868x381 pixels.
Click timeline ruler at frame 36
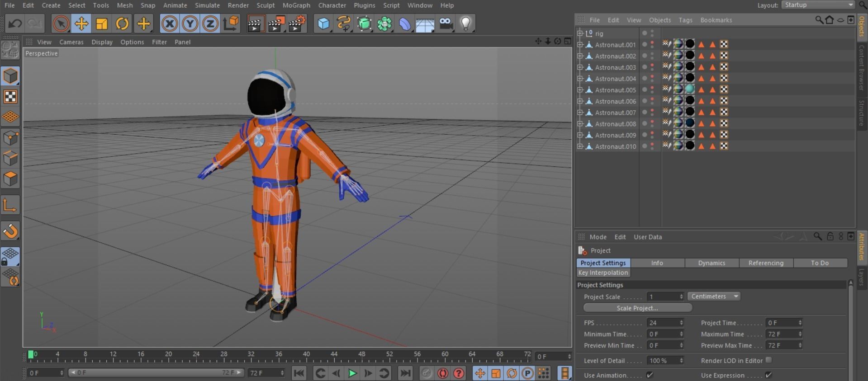tap(279, 356)
